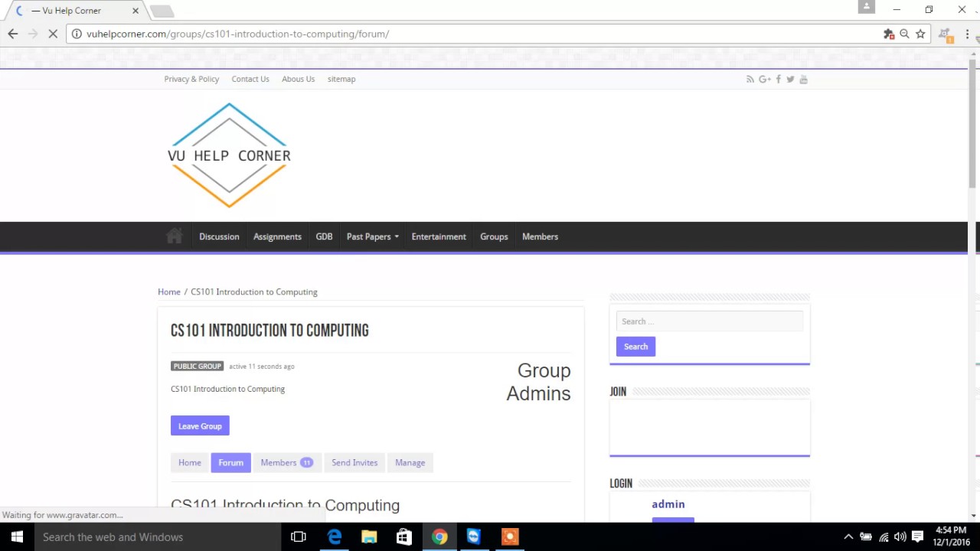Open the zoom indicator in address bar
This screenshot has width=980, height=551.
click(x=904, y=34)
